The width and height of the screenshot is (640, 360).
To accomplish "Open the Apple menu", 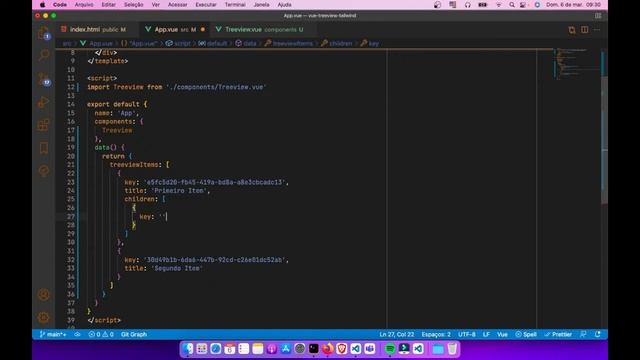I will pos(42,5).
